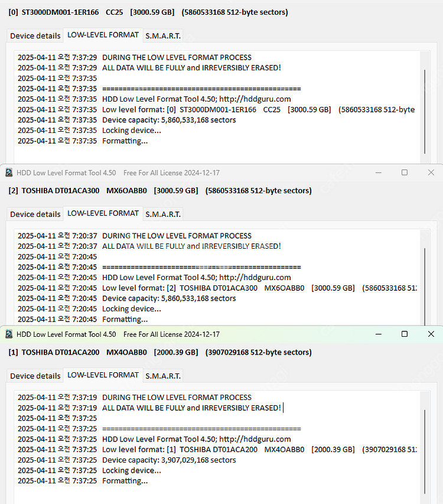The height and width of the screenshot is (504, 443).
Task: Click 7:20:45 'Formatting...' log line
Action: [83, 319]
